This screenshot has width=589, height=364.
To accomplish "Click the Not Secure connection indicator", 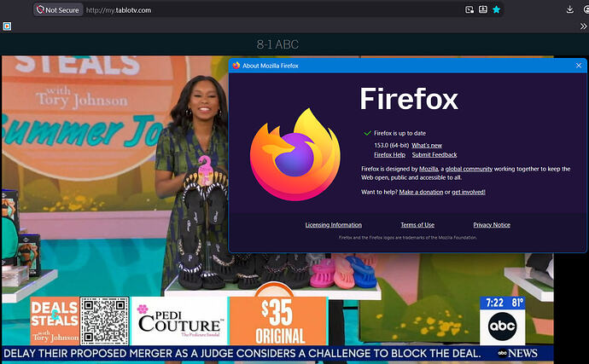I will pyautogui.click(x=58, y=10).
